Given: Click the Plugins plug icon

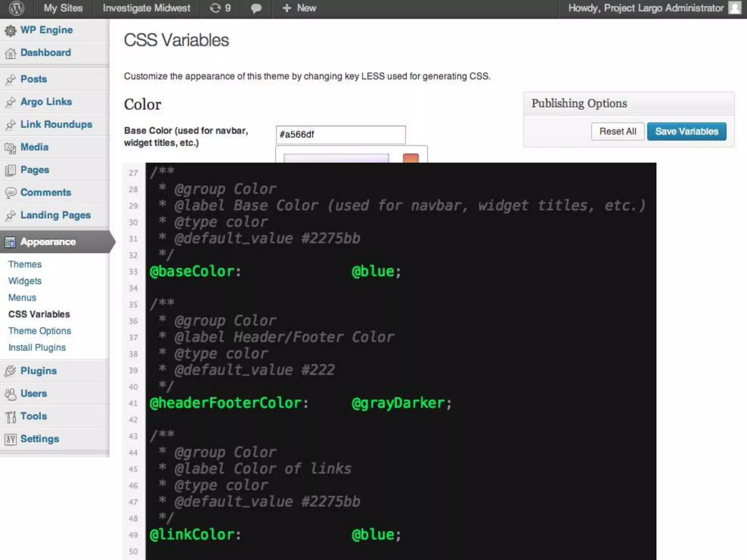Looking at the screenshot, I should [11, 371].
